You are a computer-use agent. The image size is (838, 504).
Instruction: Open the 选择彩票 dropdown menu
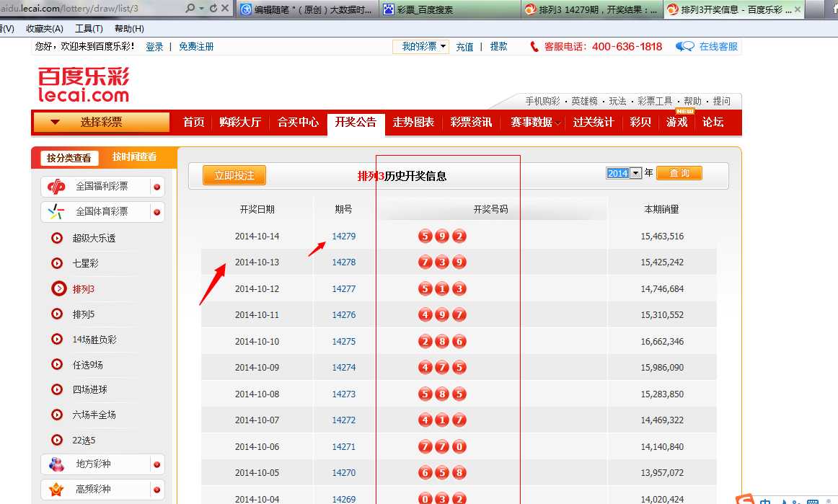pyautogui.click(x=102, y=123)
